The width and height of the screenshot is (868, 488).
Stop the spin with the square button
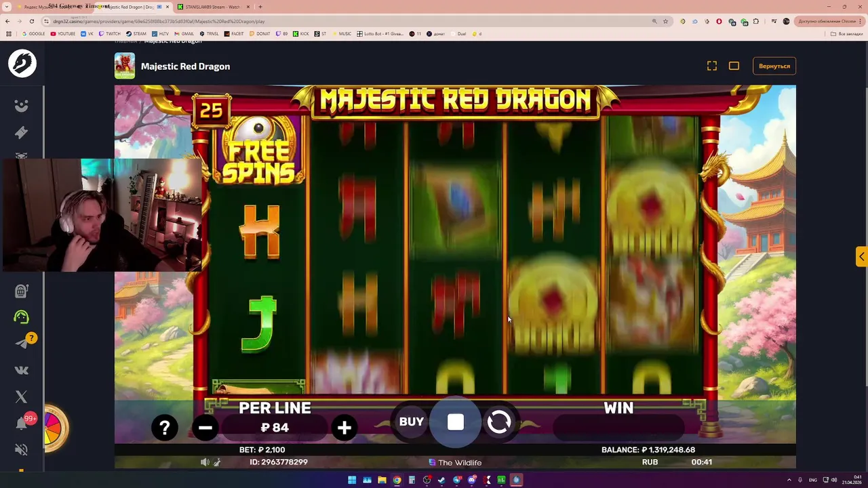456,422
